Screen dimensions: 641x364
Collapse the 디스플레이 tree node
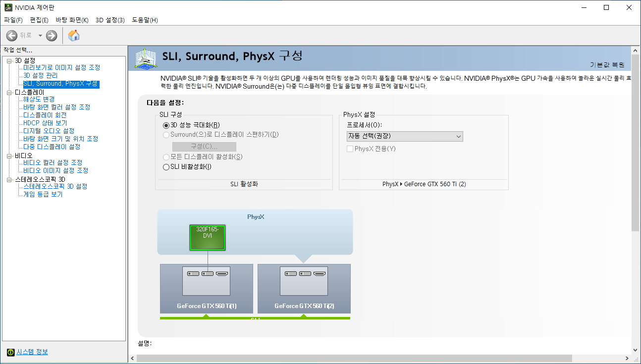pyautogui.click(x=9, y=92)
